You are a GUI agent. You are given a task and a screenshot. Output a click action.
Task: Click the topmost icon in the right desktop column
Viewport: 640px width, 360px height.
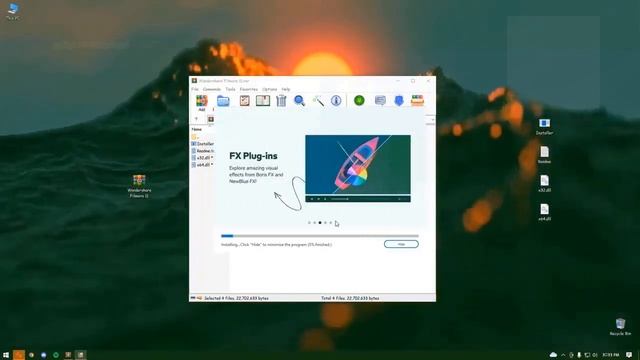click(x=544, y=127)
